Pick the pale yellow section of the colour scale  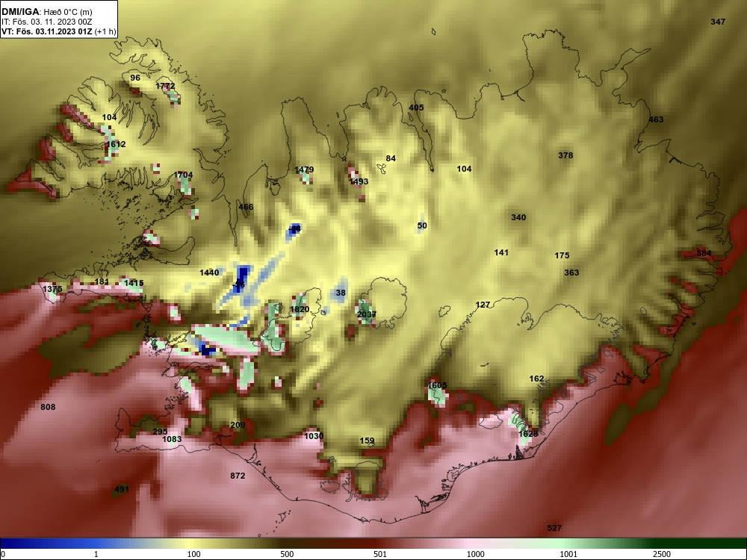[188, 544]
